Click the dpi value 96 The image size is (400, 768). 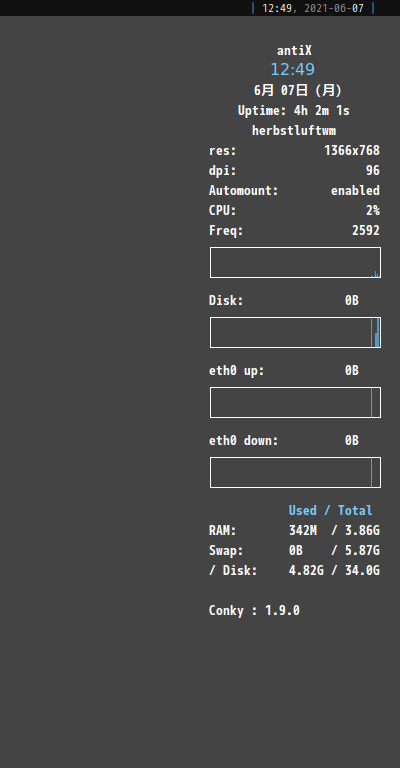pyautogui.click(x=373, y=170)
